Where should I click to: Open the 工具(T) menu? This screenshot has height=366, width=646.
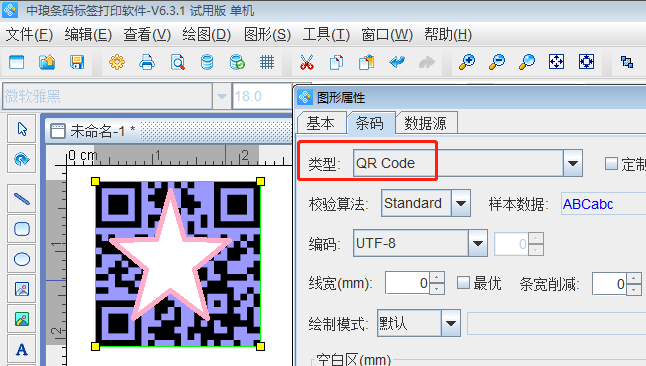[x=326, y=35]
